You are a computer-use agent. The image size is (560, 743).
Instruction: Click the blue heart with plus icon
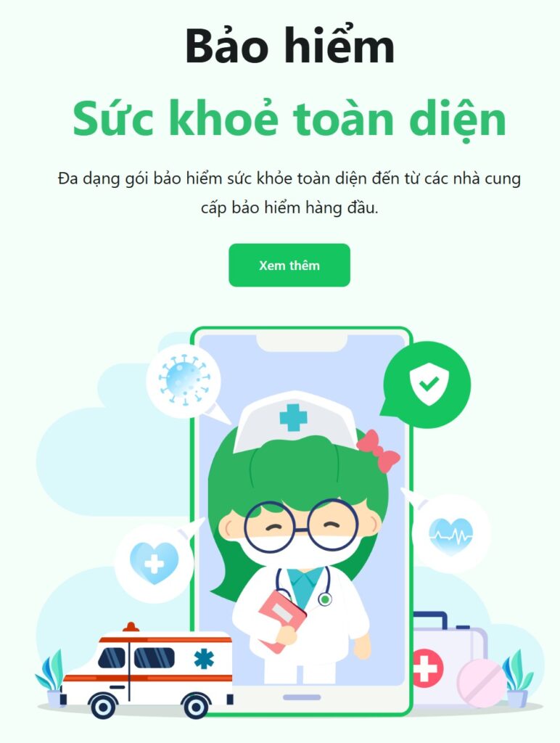[x=154, y=563]
